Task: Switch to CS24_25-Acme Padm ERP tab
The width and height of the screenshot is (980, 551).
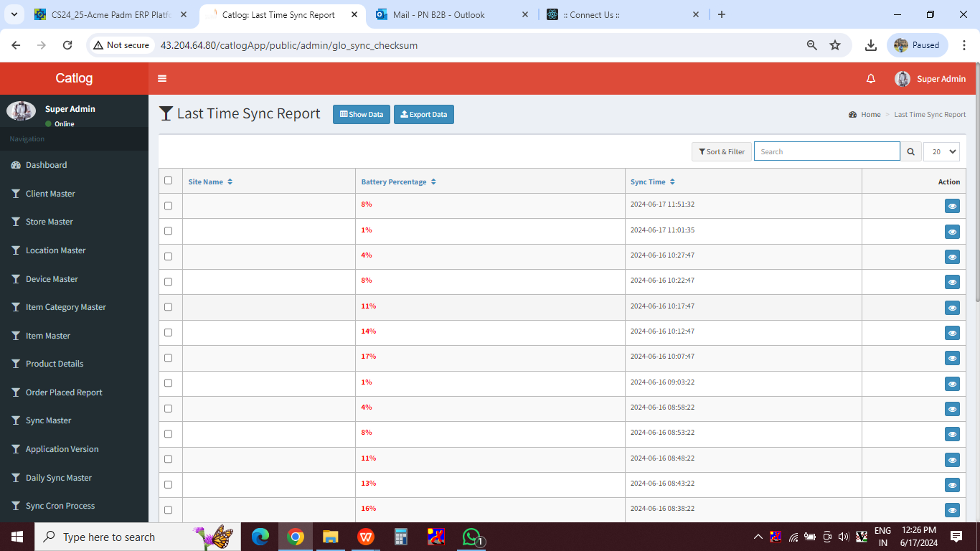Action: pyautogui.click(x=111, y=14)
